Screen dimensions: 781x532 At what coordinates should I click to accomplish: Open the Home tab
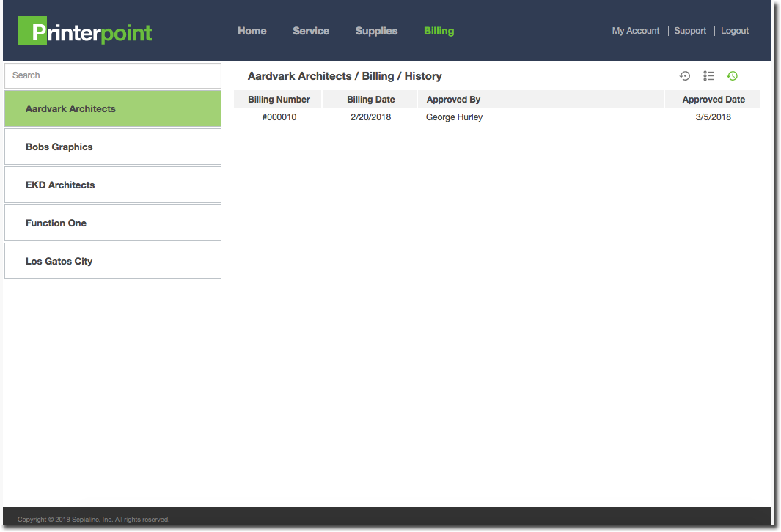[252, 31]
